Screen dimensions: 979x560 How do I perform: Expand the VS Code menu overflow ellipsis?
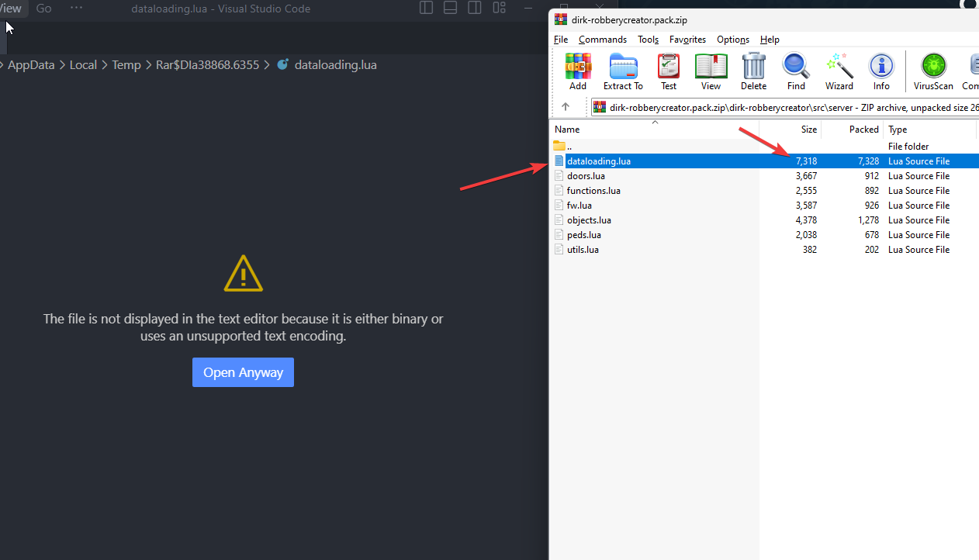point(76,9)
